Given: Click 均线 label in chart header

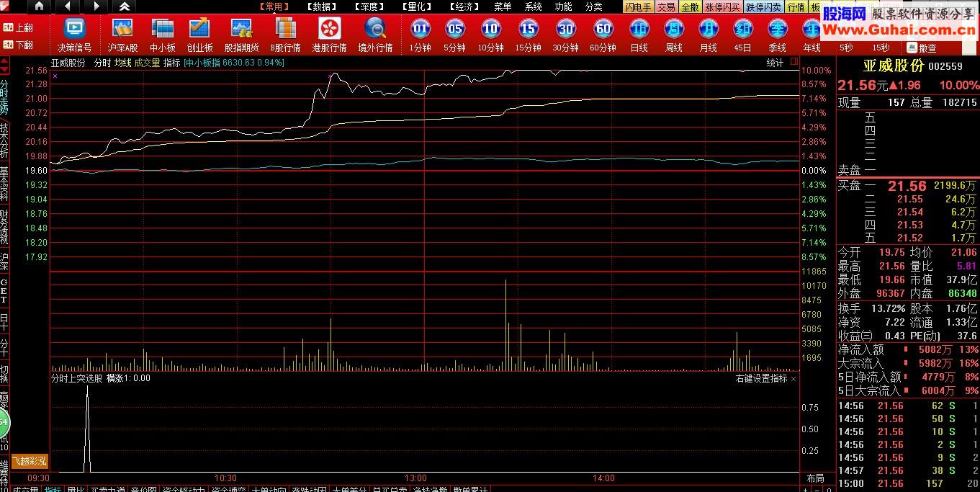Looking at the screenshot, I should pos(122,63).
